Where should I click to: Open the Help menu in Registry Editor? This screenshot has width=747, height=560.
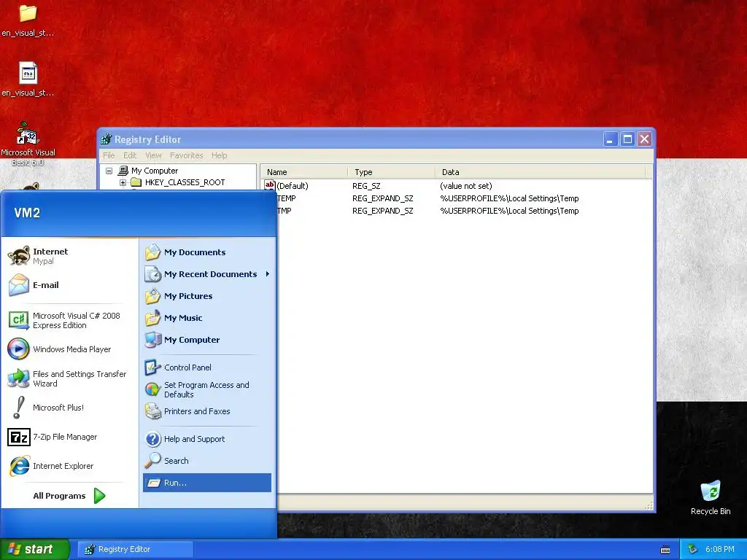coord(219,155)
